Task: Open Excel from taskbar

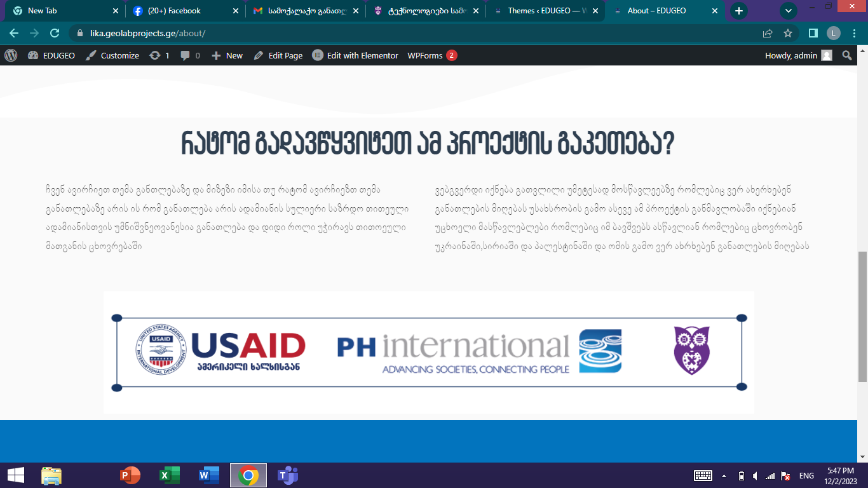Action: pos(169,475)
